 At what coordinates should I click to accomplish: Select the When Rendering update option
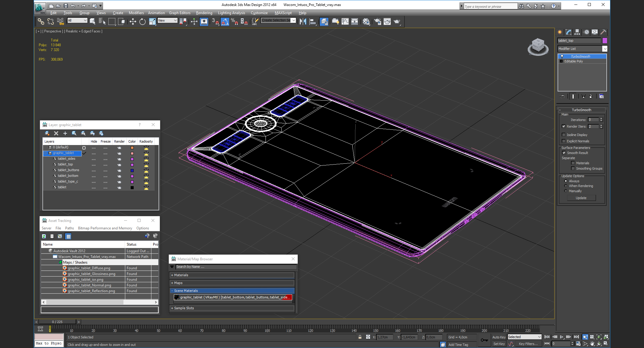click(566, 186)
